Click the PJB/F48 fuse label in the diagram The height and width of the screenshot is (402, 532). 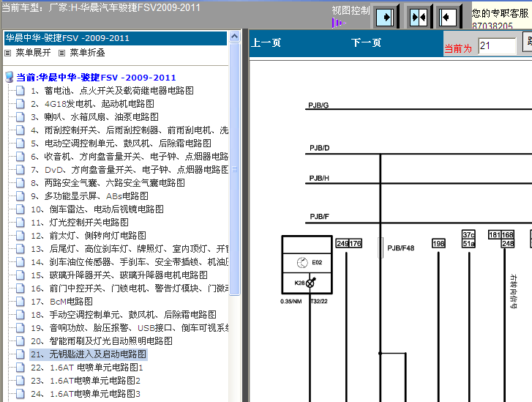[x=401, y=248]
